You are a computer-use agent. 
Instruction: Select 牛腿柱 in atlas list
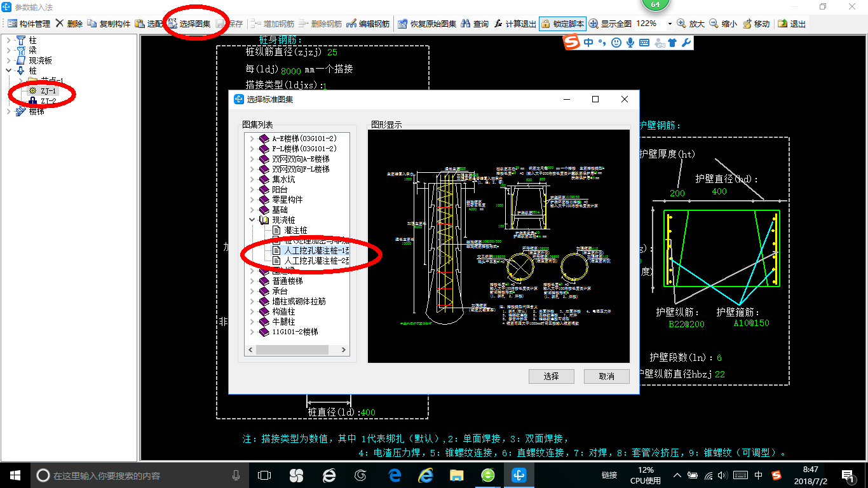point(283,322)
